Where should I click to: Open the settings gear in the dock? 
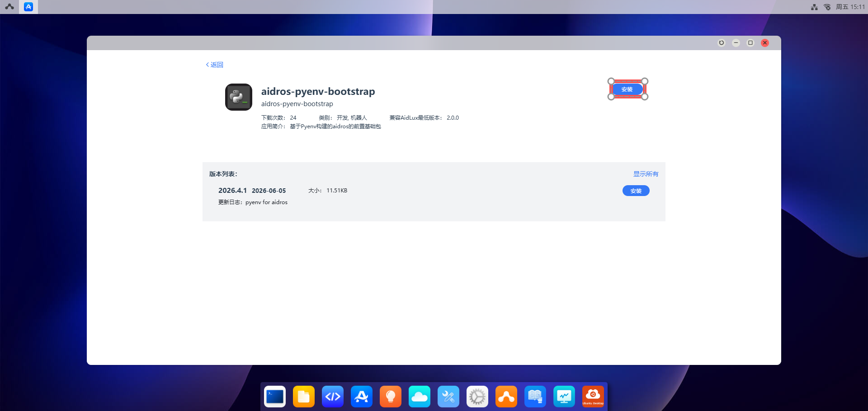477,397
